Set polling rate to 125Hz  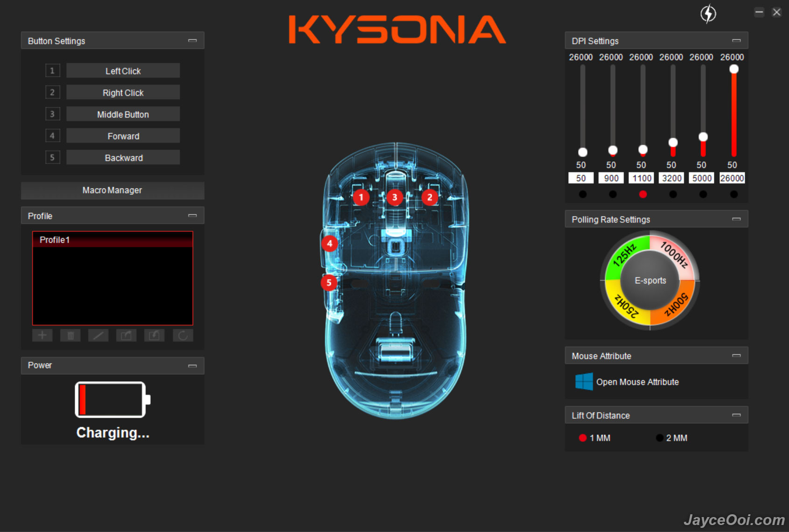(626, 255)
